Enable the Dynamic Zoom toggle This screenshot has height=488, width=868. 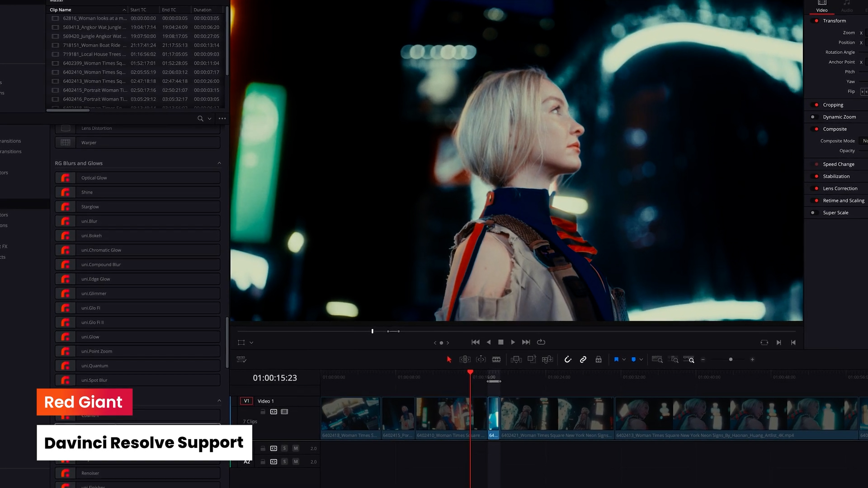coord(813,117)
